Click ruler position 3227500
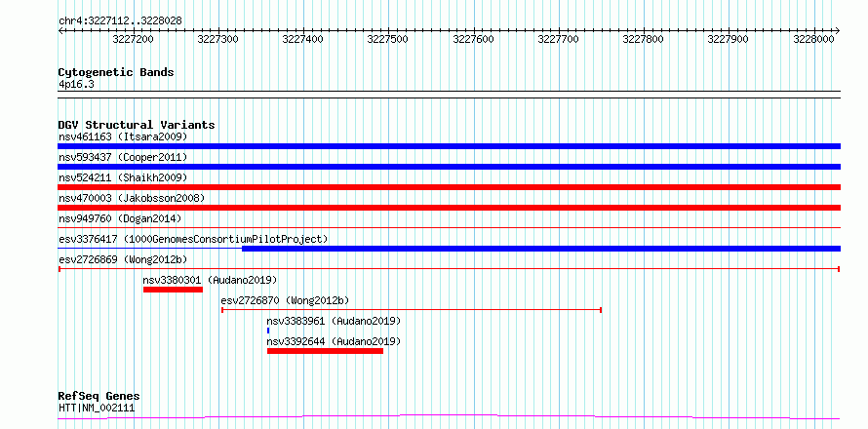 point(388,39)
